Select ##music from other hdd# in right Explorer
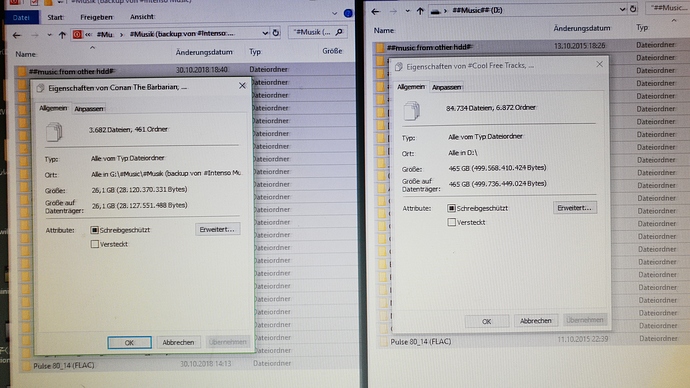690x388 pixels. (429, 47)
